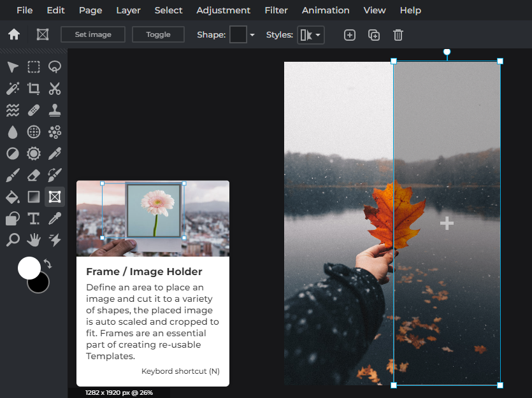Select the Zoom tool
Screen dimensions: 532x398
coord(12,240)
